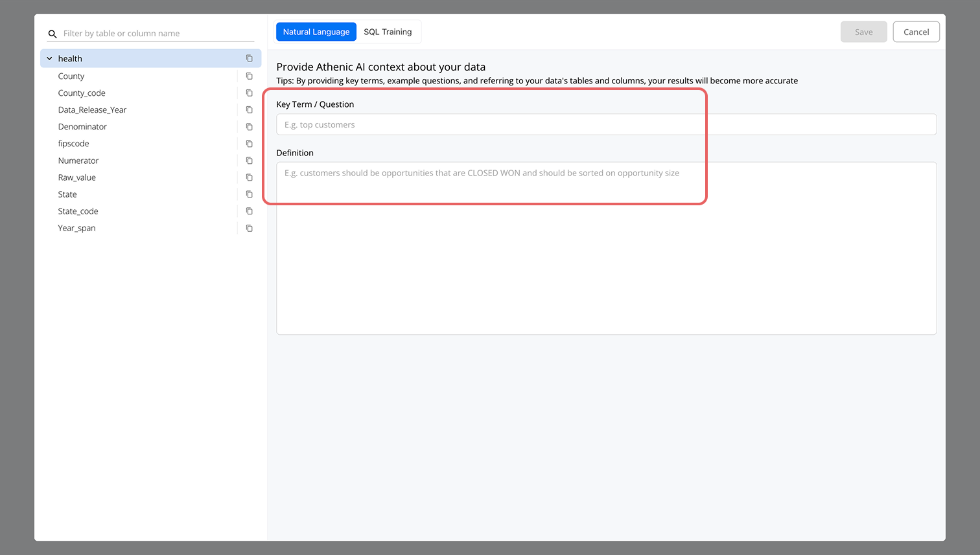Copy the health table name icon
The image size is (980, 555).
point(249,58)
